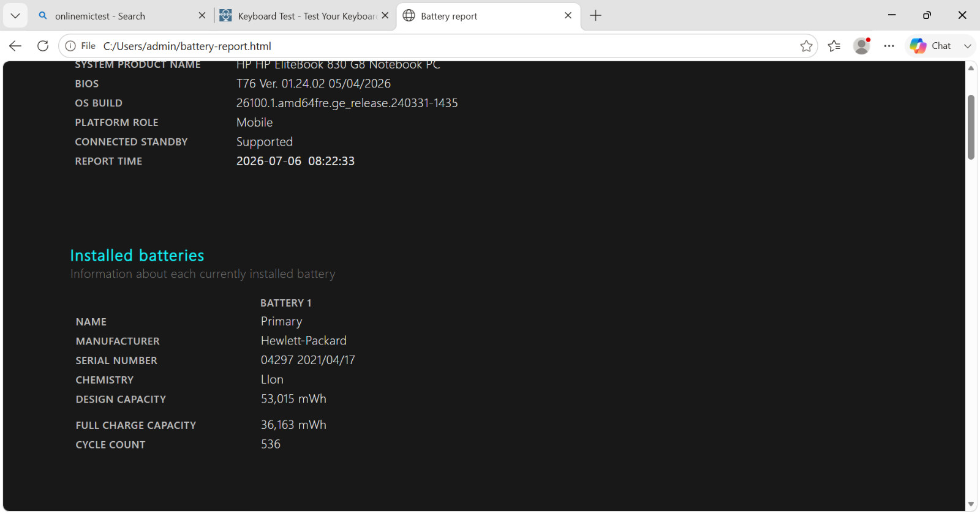Open the browser profile menu
The width and height of the screenshot is (980, 514).
862,46
